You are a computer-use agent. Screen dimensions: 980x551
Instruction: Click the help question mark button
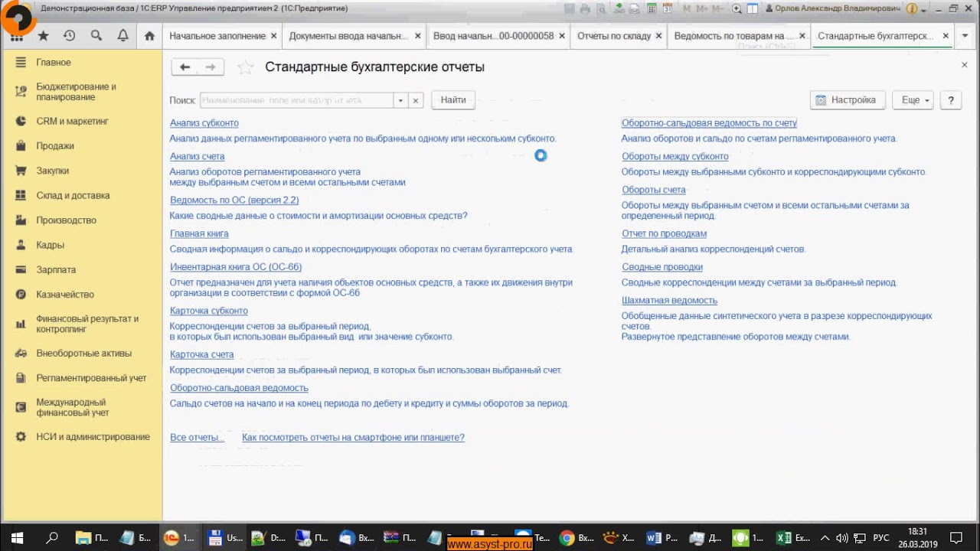(x=951, y=100)
